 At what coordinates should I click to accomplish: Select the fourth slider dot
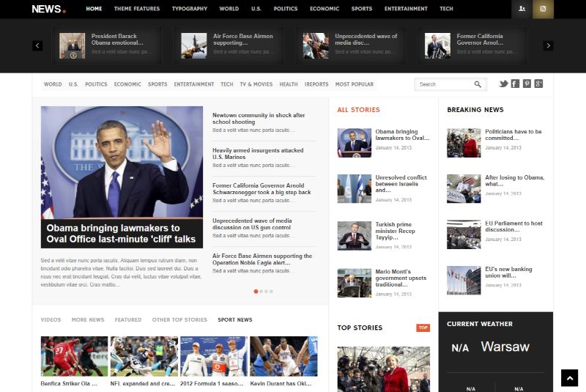(x=271, y=292)
